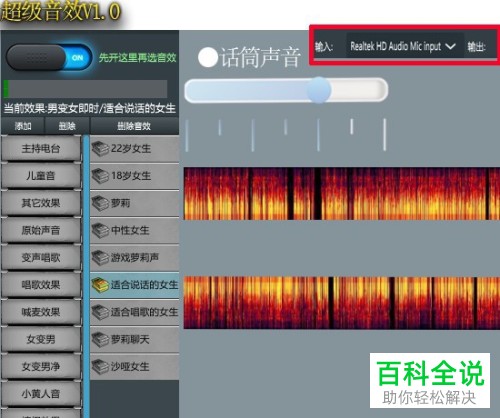
Task: Click the book icon beside 22岁女生
Action: [100, 149]
